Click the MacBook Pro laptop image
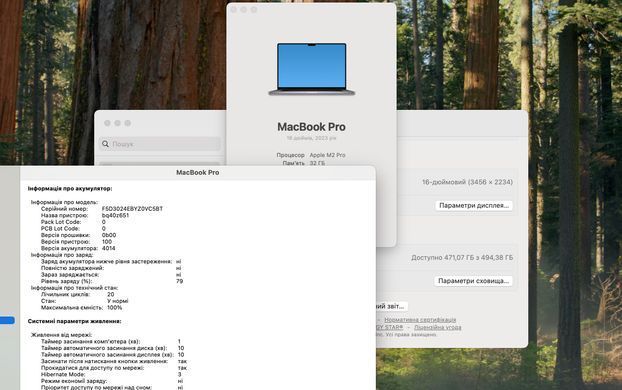622x390 pixels. [311, 69]
